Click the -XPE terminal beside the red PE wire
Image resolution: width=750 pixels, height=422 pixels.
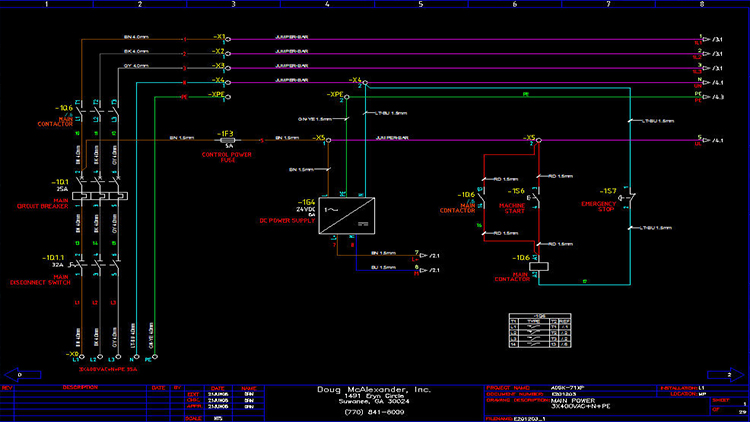tap(229, 99)
